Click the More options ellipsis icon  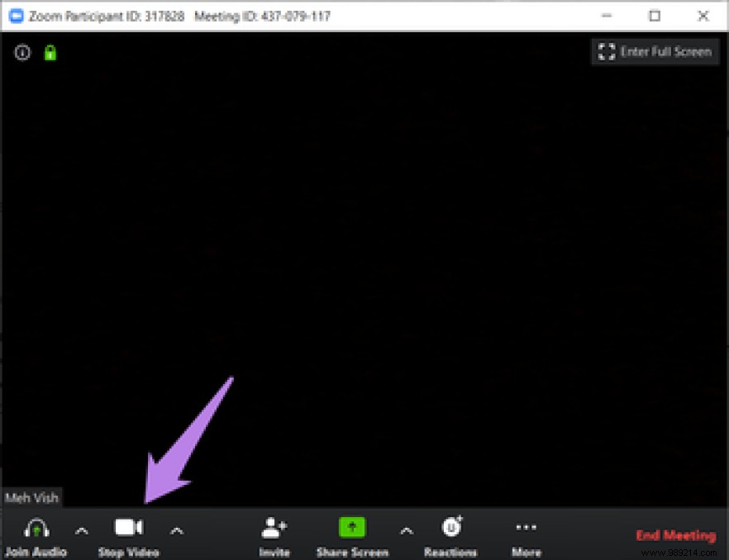coord(526,526)
